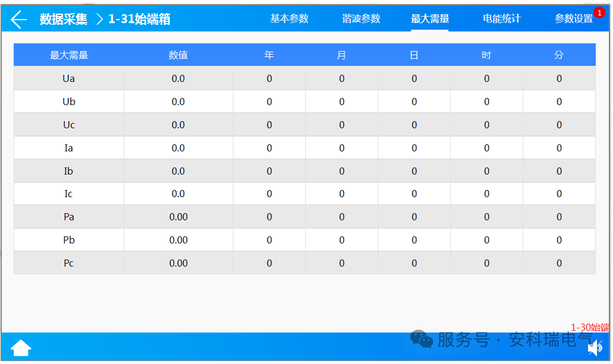Screen dimensions: 613x364
Task: Click the Ia row hour cell
Action: coord(486,148)
